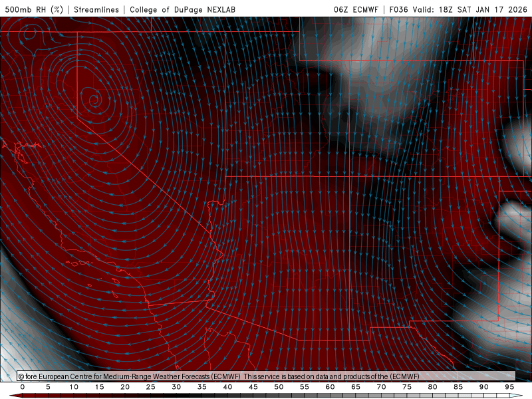The image size is (532, 399).
Task: Click the '50' humidity scale value
Action: pyautogui.click(x=279, y=387)
